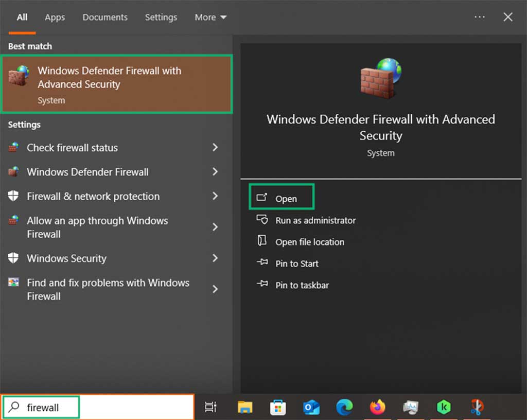527x420 pixels.
Task: Launch Firefox from the taskbar
Action: tap(377, 407)
